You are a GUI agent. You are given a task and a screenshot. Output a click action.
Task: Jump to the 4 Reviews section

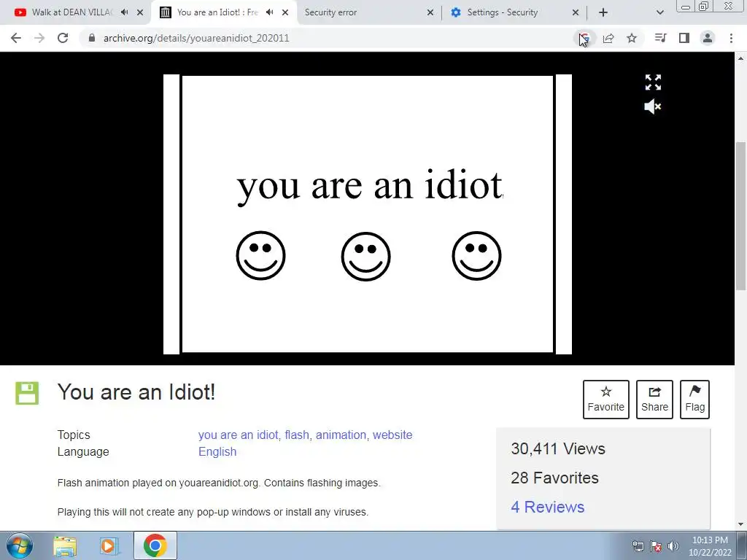click(x=547, y=507)
